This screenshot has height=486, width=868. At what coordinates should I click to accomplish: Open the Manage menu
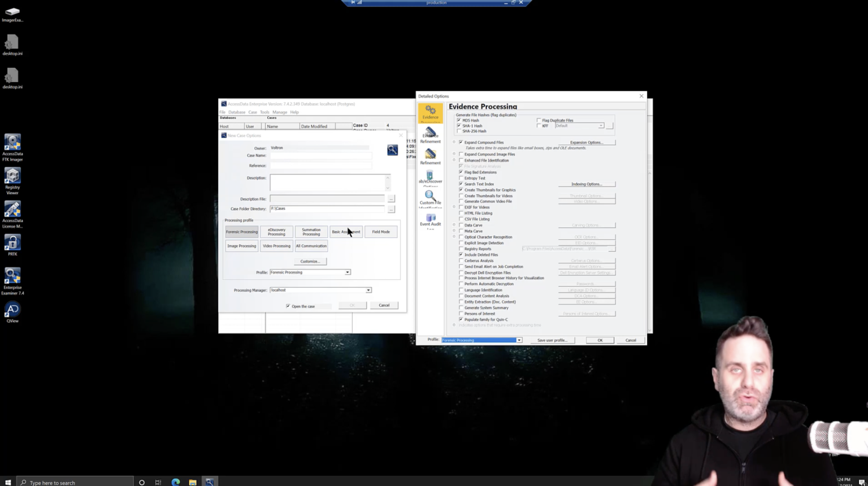[280, 112]
